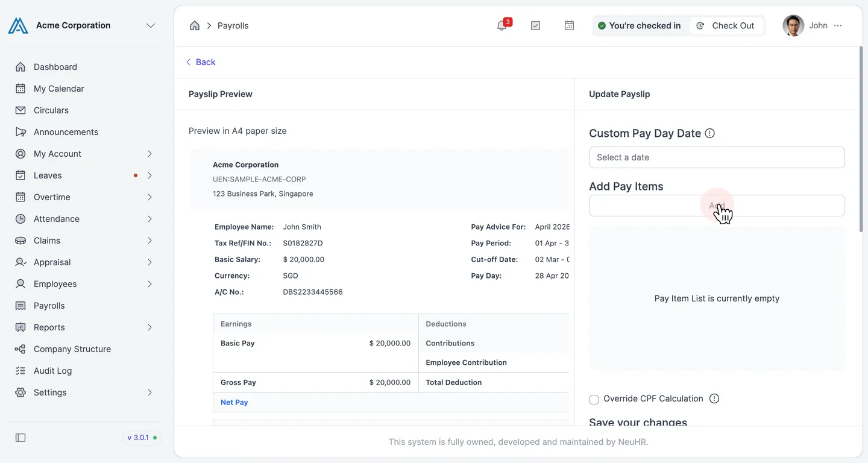
Task: Click the Check Out button
Action: pos(726,25)
